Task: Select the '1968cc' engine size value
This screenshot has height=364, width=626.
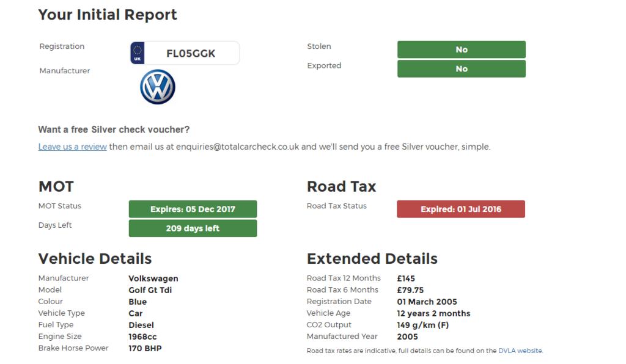Action: [x=142, y=337]
